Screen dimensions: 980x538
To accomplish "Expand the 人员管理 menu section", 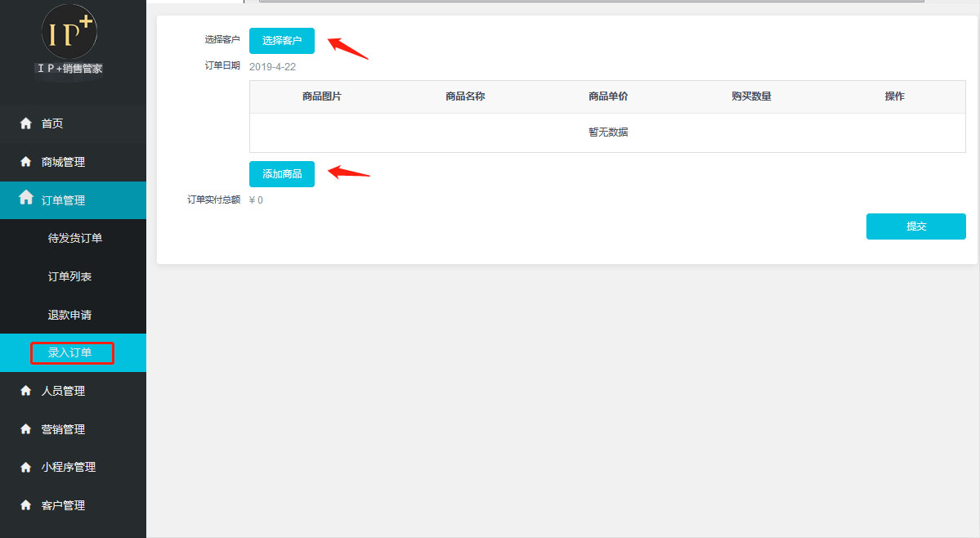I will click(63, 391).
